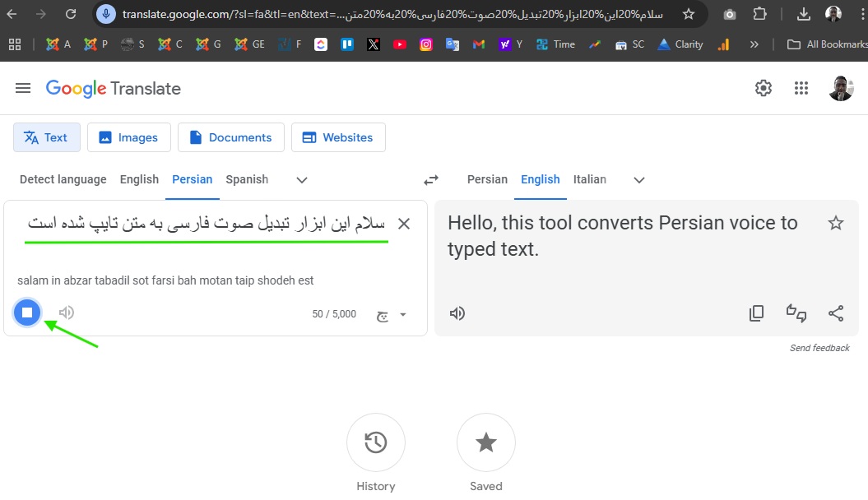Open the Gmail bookmark
The height and width of the screenshot is (500, 868).
point(479,44)
